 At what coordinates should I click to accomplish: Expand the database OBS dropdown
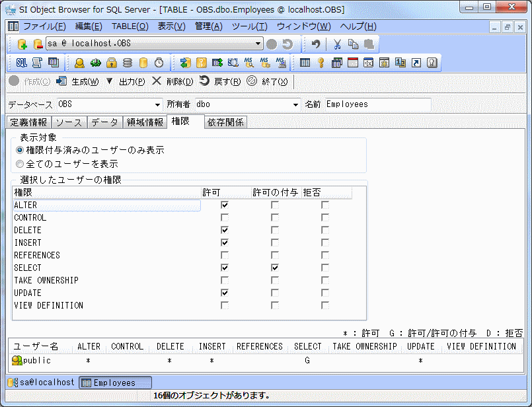pos(157,104)
